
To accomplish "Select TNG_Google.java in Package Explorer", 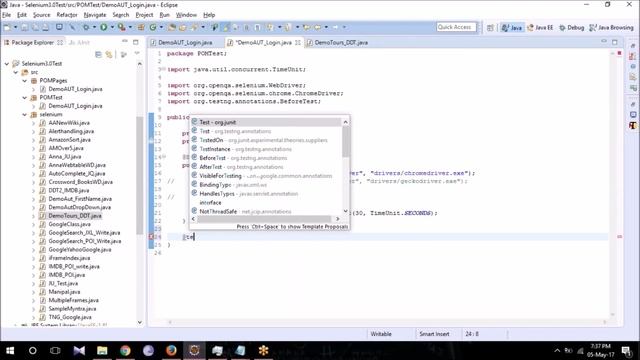I will pyautogui.click(x=70, y=317).
